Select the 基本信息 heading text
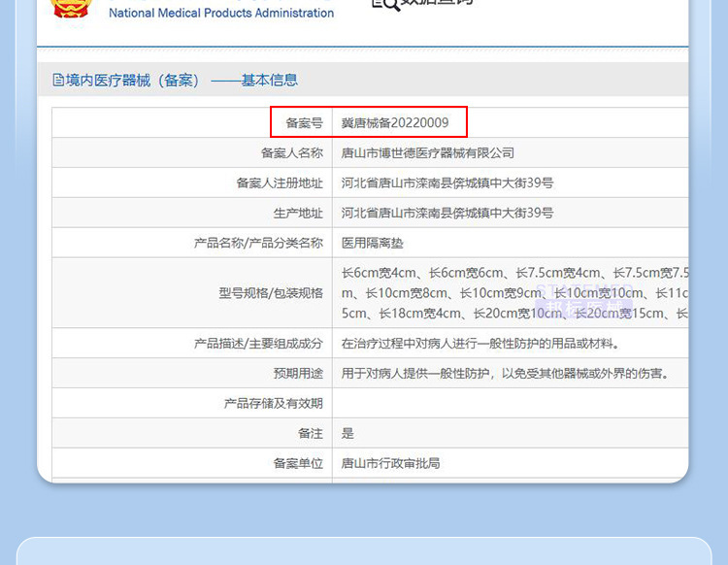Image resolution: width=728 pixels, height=565 pixels. [269, 81]
